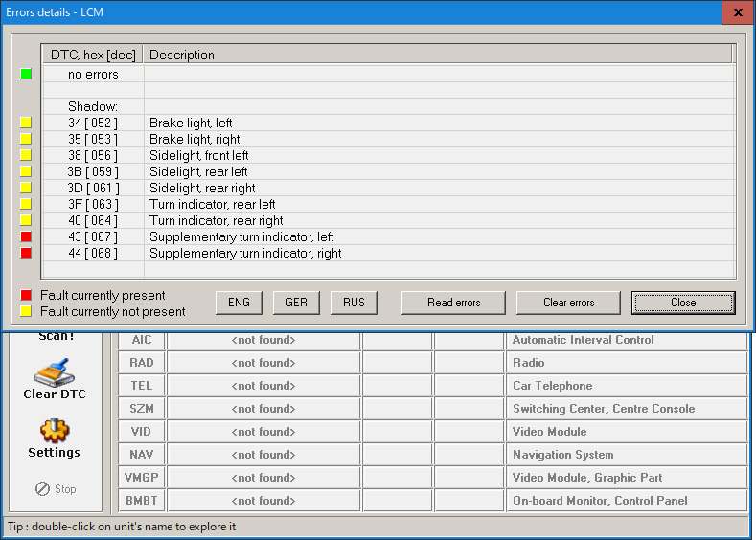Screen dimensions: 756x540
Task: Click green no errors status square
Action: click(26, 74)
